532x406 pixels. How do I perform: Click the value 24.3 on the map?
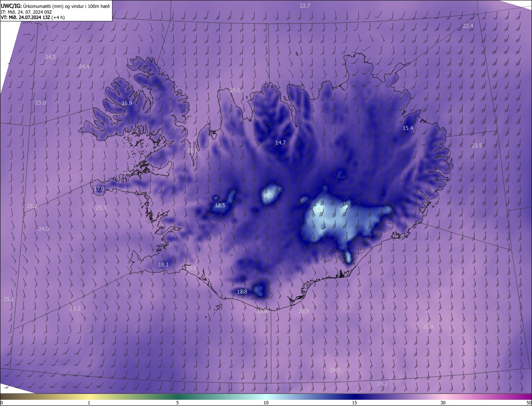click(x=50, y=57)
